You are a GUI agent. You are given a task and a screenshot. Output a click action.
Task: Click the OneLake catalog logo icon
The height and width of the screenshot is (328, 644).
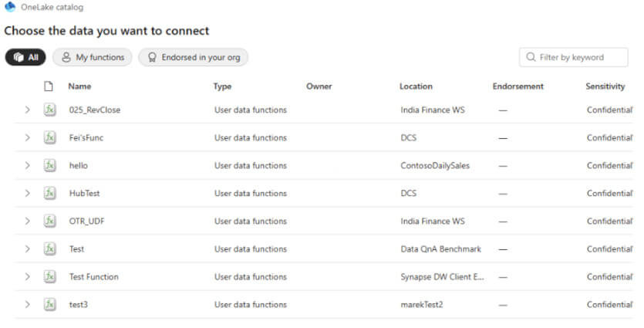pyautogui.click(x=10, y=7)
